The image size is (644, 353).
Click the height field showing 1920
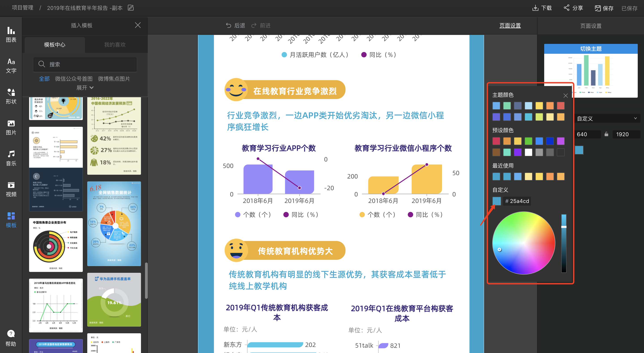click(x=626, y=134)
